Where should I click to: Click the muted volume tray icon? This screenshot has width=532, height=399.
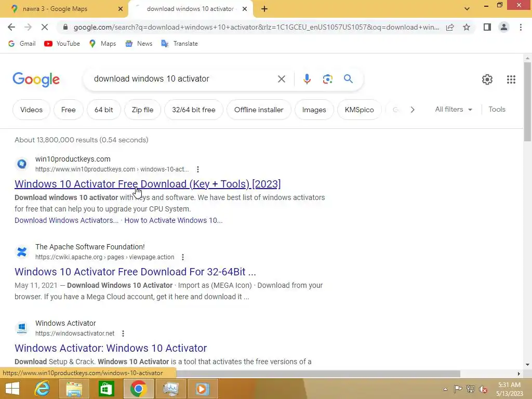(x=483, y=389)
